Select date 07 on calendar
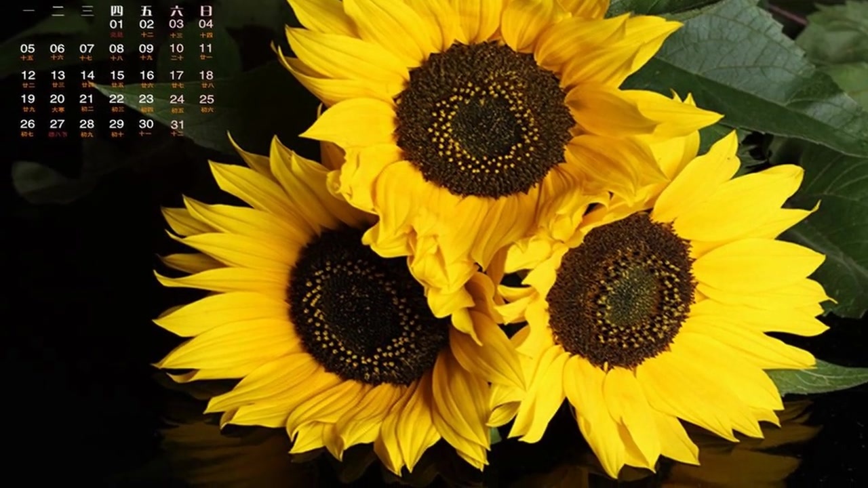The width and height of the screenshot is (868, 488). pos(87,49)
